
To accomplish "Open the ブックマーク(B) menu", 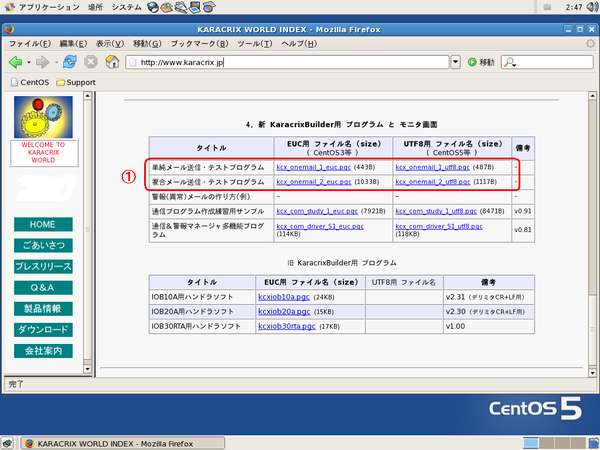I will 199,44.
